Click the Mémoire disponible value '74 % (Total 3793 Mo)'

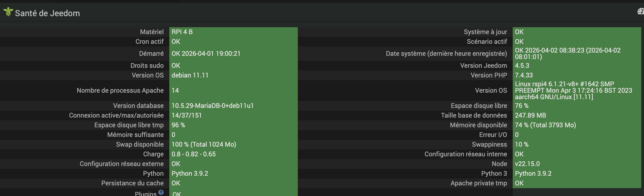point(545,125)
